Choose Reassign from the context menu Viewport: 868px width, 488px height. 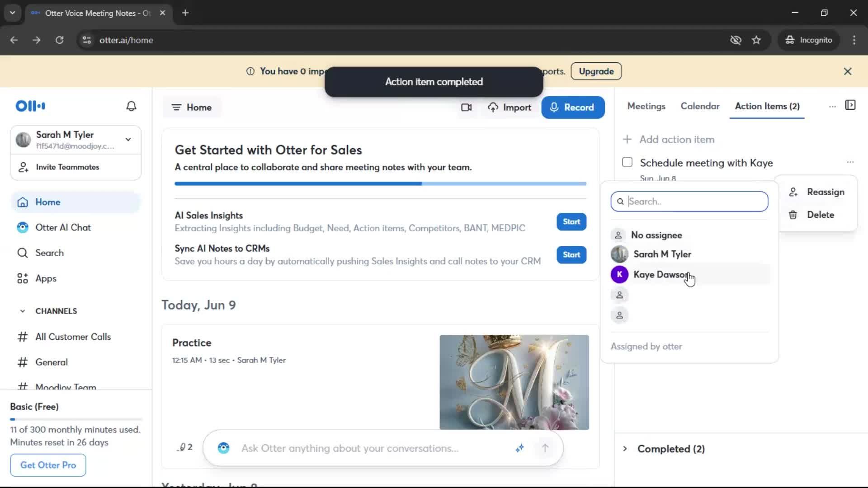(x=816, y=192)
